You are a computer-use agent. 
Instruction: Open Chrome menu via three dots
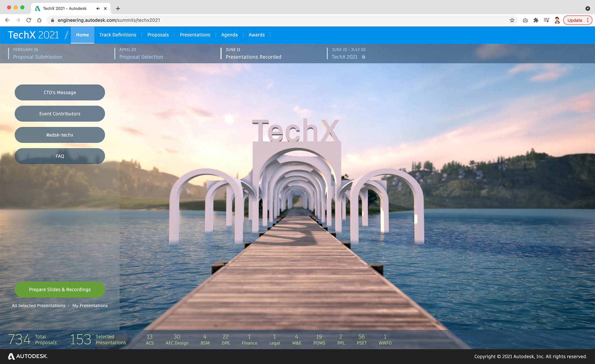pyautogui.click(x=588, y=20)
